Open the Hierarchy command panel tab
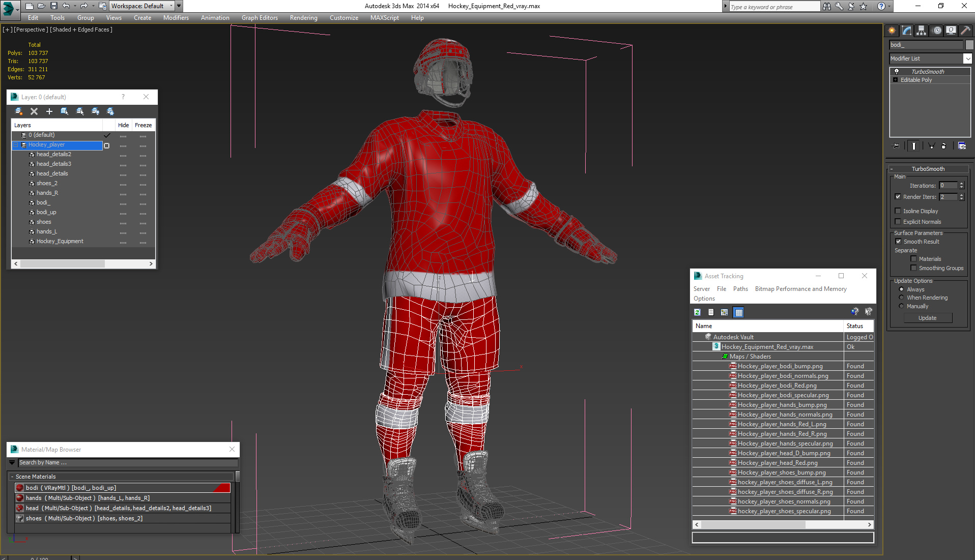Screen dimensions: 975x560 922,31
